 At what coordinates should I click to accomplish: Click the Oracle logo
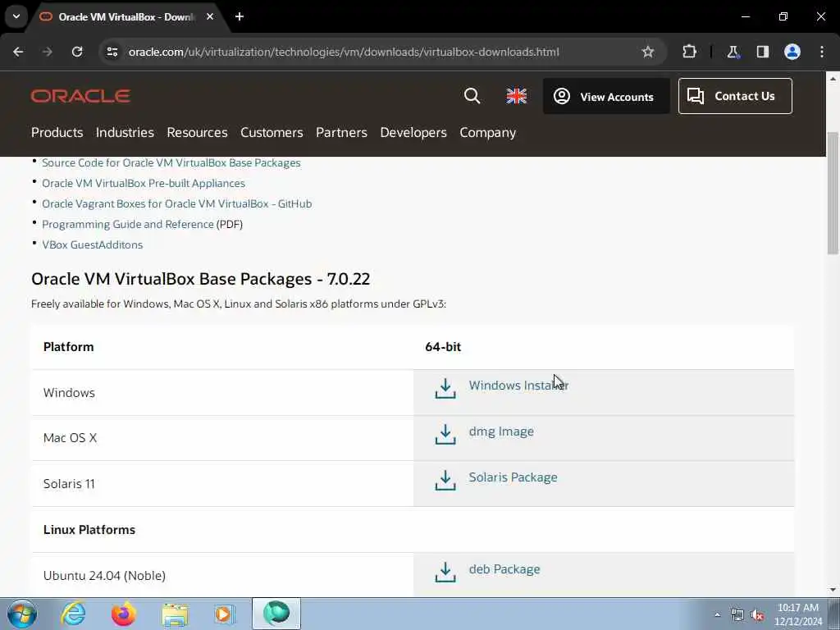click(80, 96)
